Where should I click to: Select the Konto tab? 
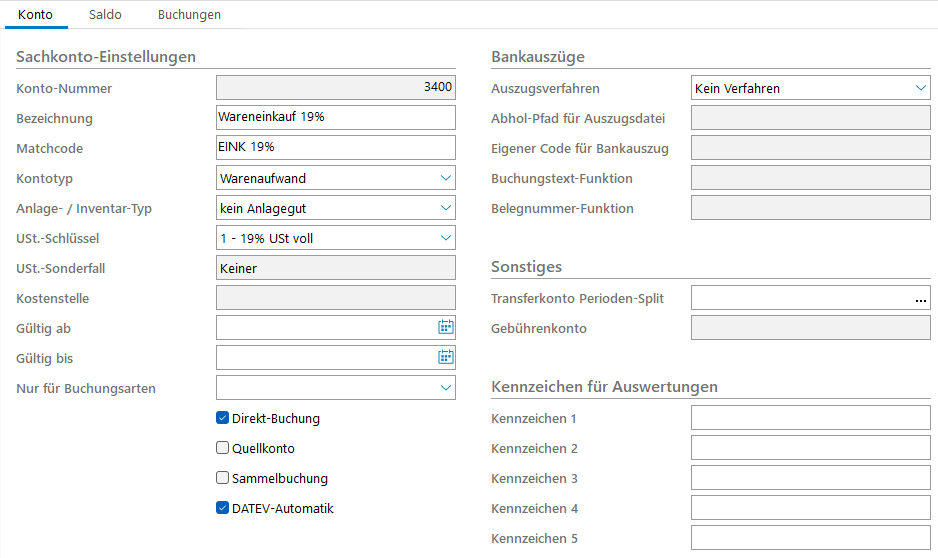click(x=36, y=15)
